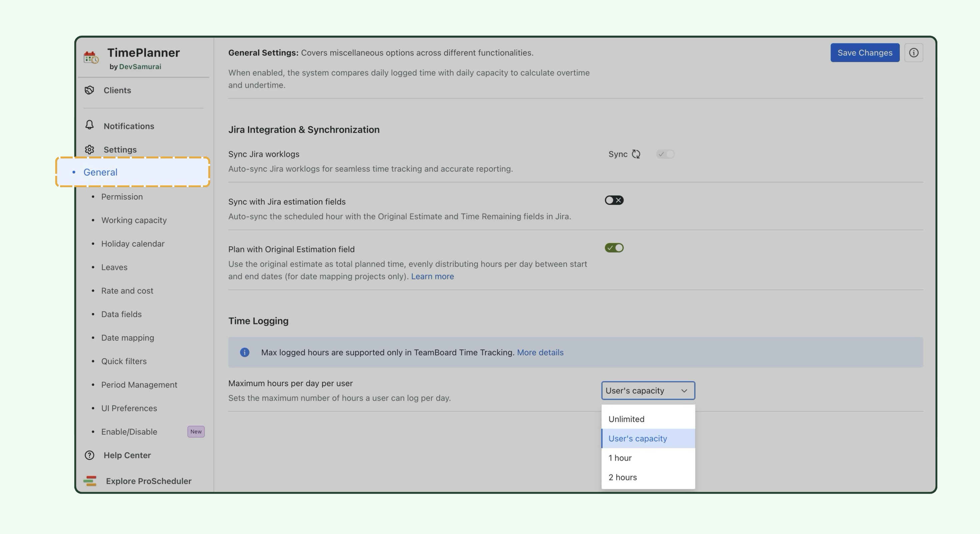The height and width of the screenshot is (534, 980).
Task: Open Notifications in the sidebar
Action: 129,126
